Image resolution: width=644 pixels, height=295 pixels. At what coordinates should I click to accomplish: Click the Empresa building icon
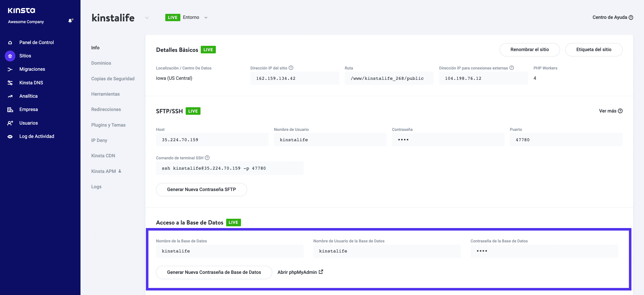click(10, 109)
